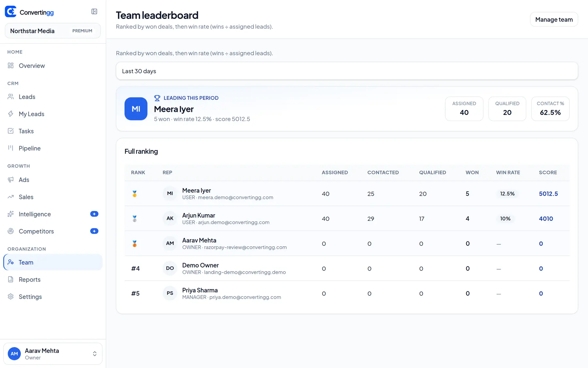Click the Contact % 62.5% stat card
This screenshot has width=588, height=368.
tap(550, 109)
